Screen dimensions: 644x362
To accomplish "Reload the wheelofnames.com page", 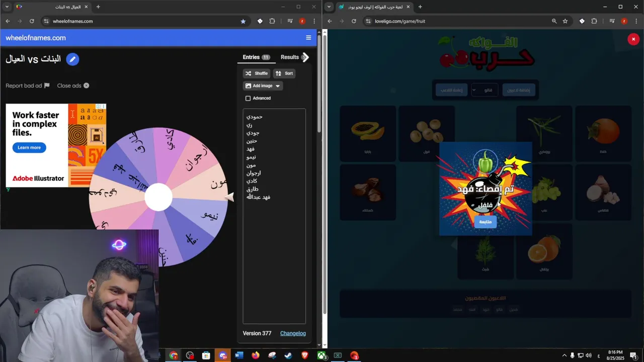I will click(x=32, y=21).
